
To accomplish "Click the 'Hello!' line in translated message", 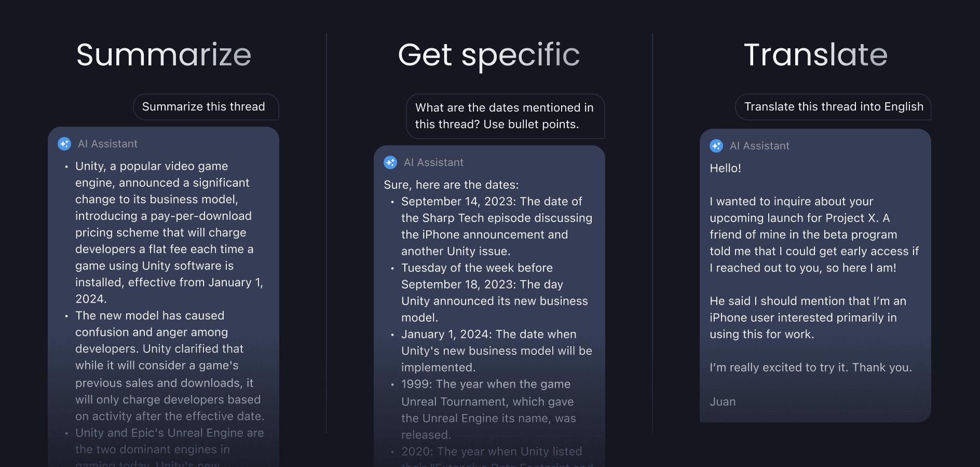I will pyautogui.click(x=725, y=168).
